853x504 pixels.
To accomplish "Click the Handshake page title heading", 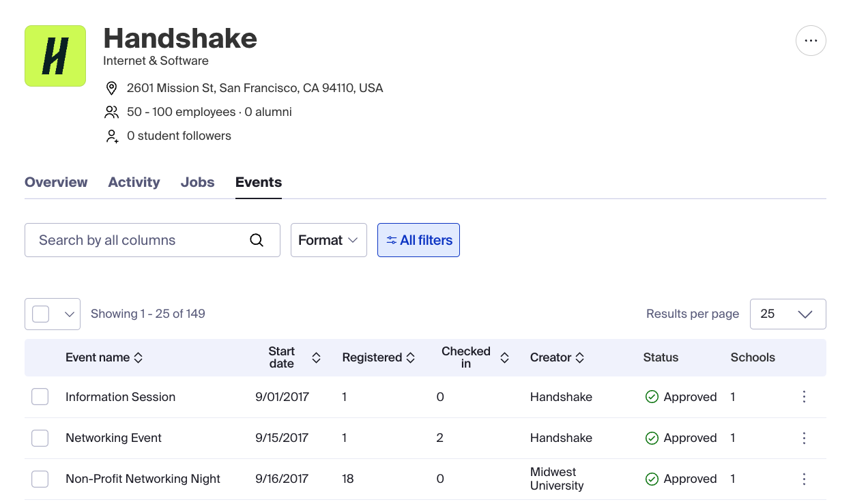I will (x=180, y=38).
